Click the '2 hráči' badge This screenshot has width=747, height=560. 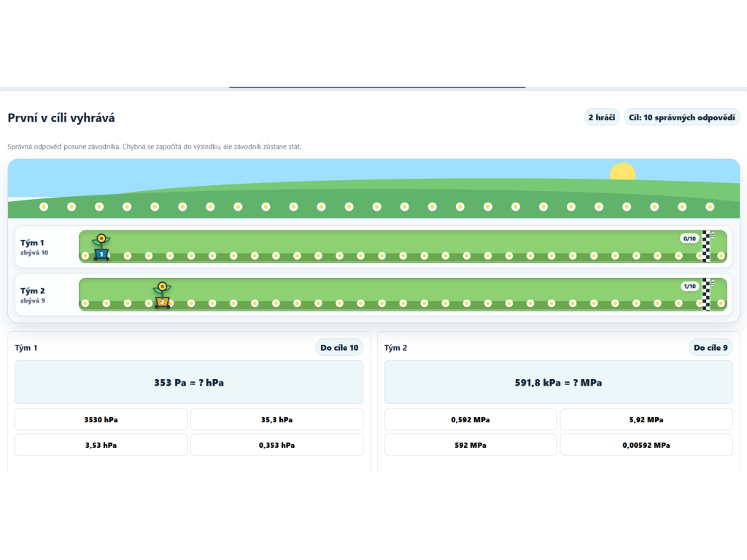[602, 117]
